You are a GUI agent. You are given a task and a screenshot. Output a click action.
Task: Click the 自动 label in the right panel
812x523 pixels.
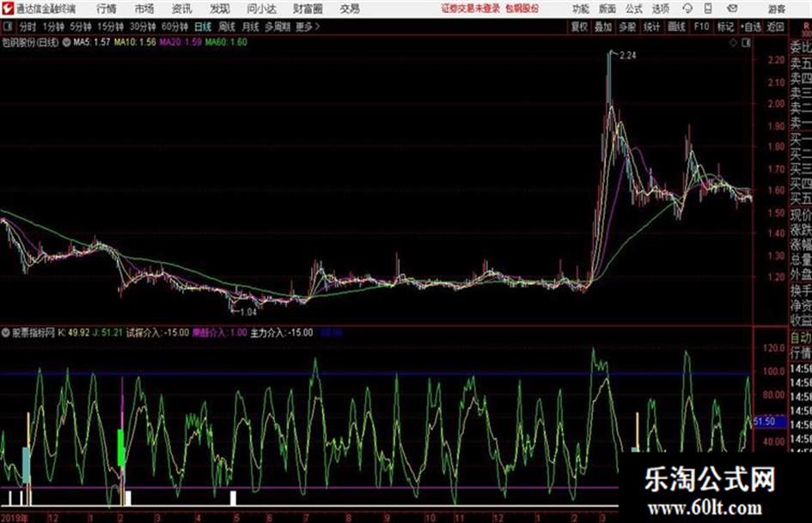tap(801, 338)
